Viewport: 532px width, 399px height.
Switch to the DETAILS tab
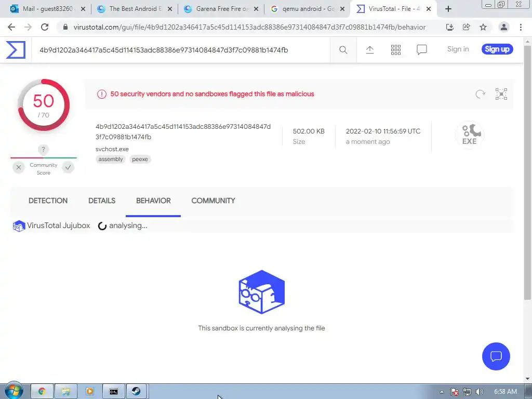pyautogui.click(x=102, y=201)
